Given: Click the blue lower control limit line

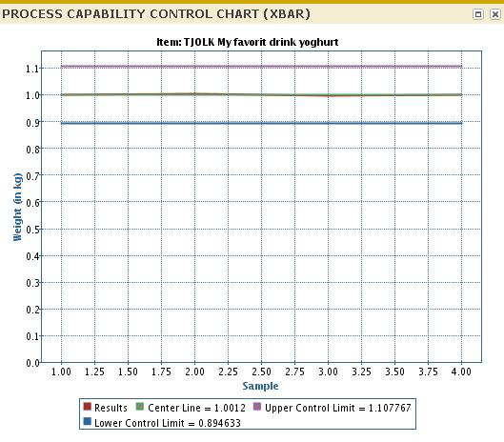Looking at the screenshot, I should click(x=262, y=123).
